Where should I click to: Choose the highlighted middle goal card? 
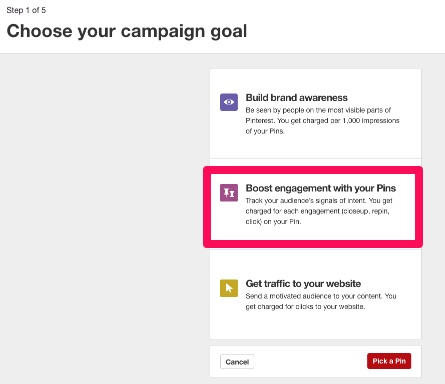(x=313, y=207)
